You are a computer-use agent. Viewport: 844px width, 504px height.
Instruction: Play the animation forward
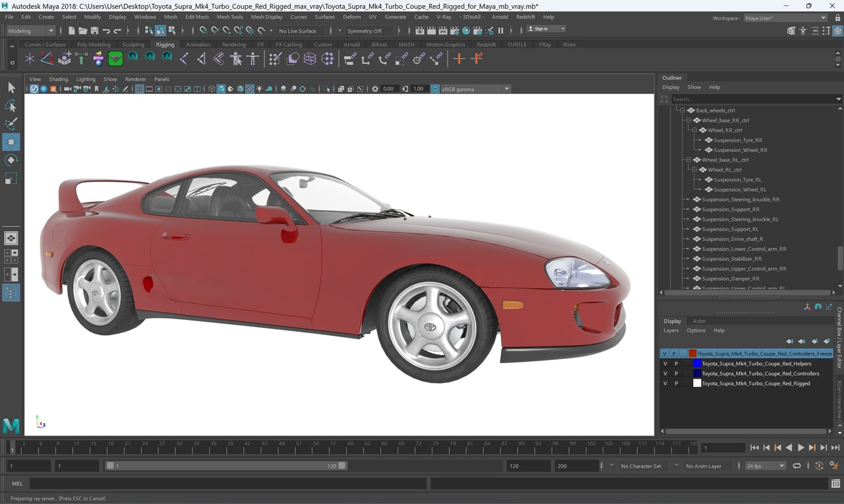[801, 448]
